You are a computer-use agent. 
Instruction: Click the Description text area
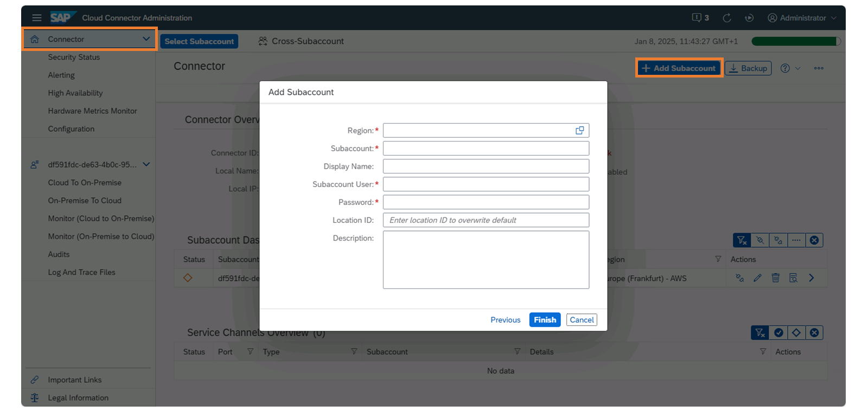[486, 260]
